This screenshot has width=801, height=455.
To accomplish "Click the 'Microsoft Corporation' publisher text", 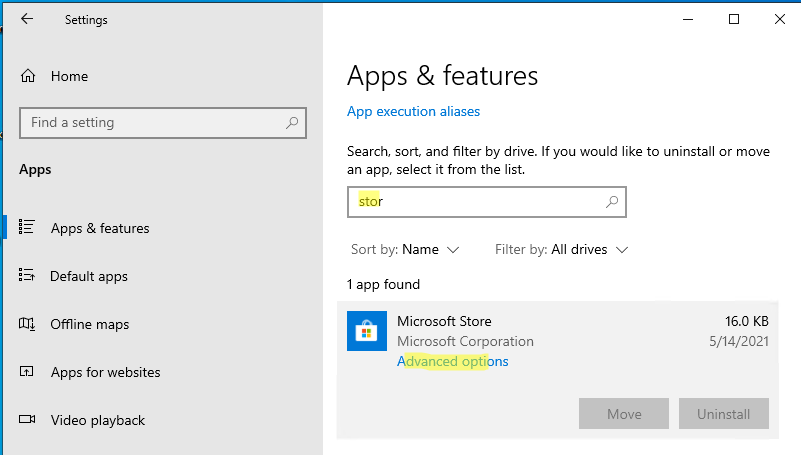I will (x=465, y=341).
